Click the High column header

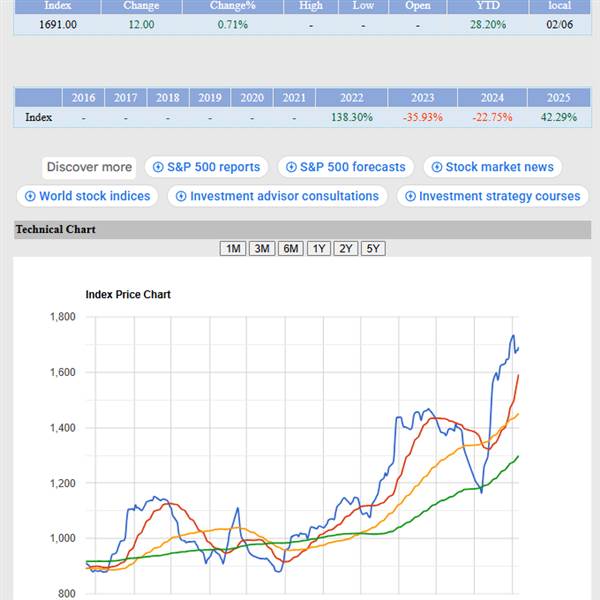point(311,6)
